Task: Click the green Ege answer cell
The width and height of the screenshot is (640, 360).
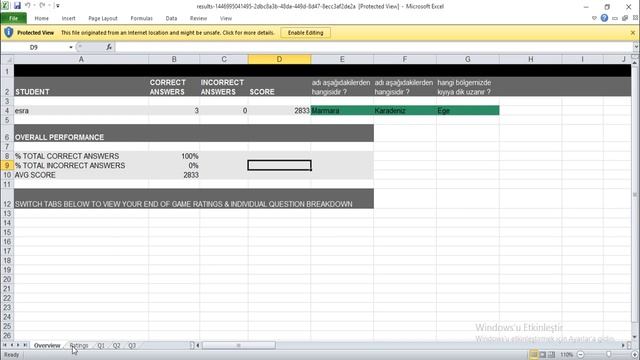Action: [468, 111]
